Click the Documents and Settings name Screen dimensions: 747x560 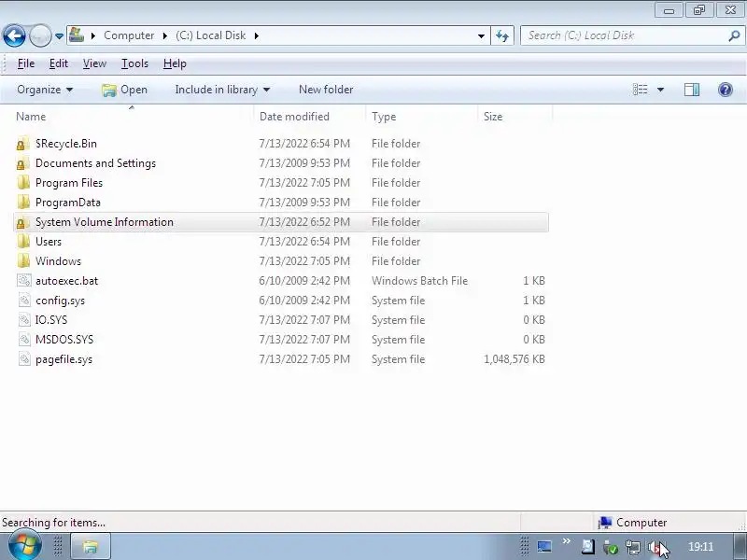tap(96, 163)
